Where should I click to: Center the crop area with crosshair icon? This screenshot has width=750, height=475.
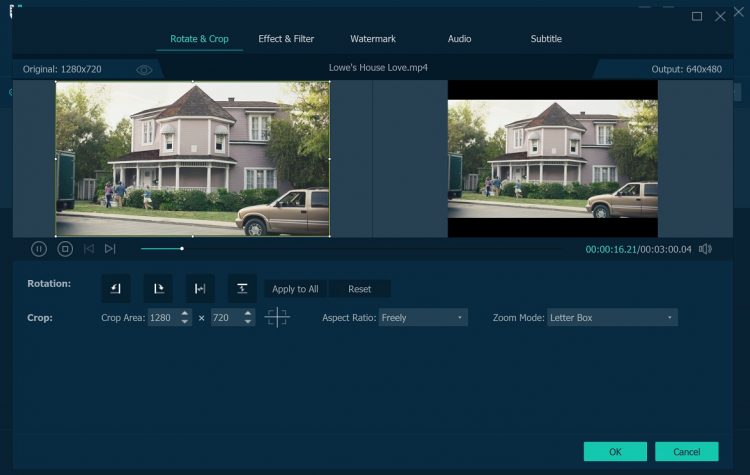coord(277,317)
